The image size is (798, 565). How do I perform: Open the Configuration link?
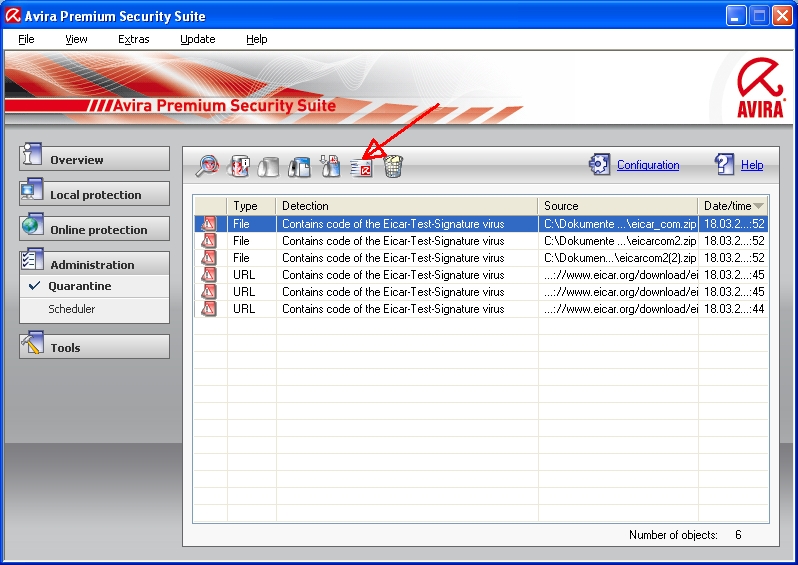tap(648, 165)
